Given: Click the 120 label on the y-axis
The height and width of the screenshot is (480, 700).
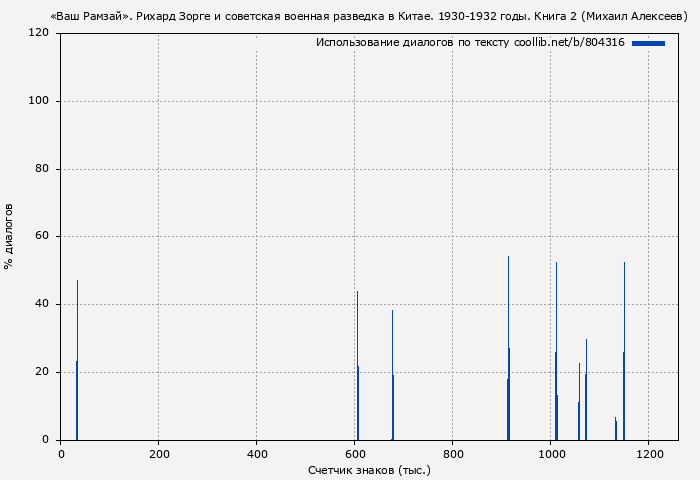Looking at the screenshot, I should [40, 33].
